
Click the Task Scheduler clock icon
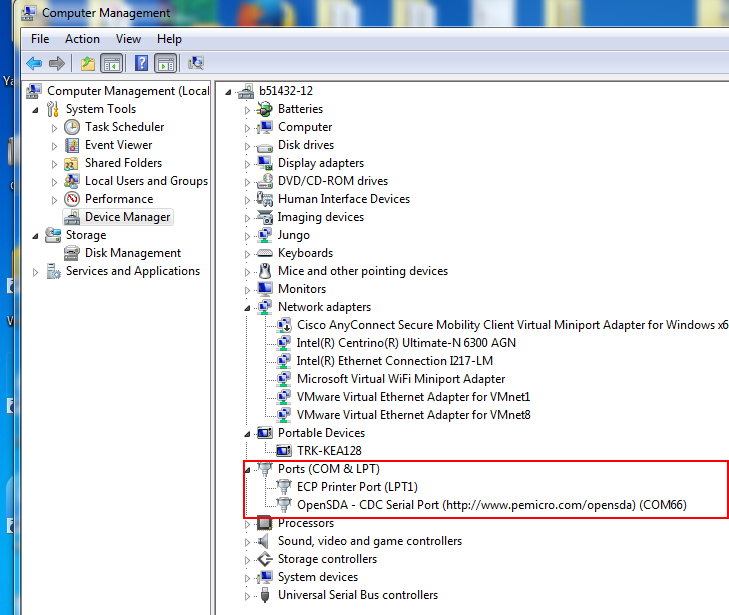pyautogui.click(x=72, y=127)
